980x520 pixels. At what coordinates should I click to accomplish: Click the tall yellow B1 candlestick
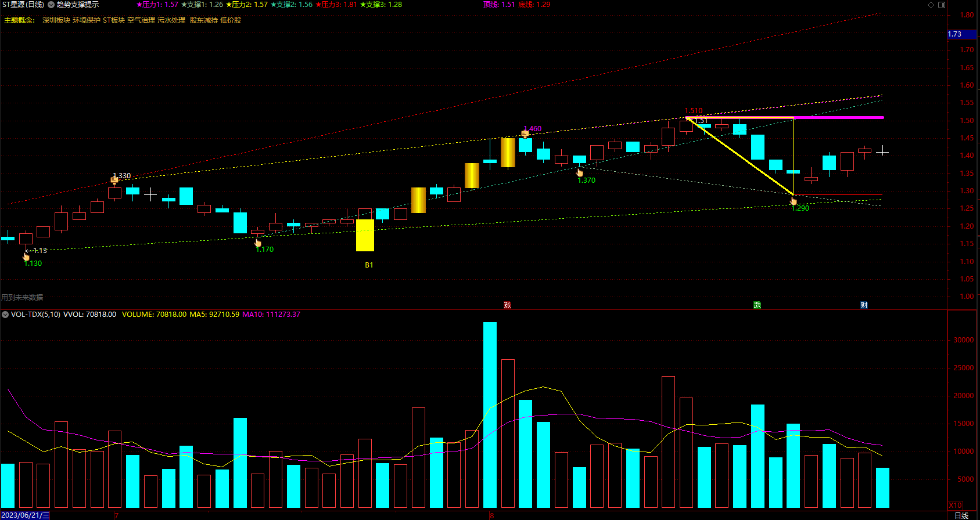tap(365, 235)
